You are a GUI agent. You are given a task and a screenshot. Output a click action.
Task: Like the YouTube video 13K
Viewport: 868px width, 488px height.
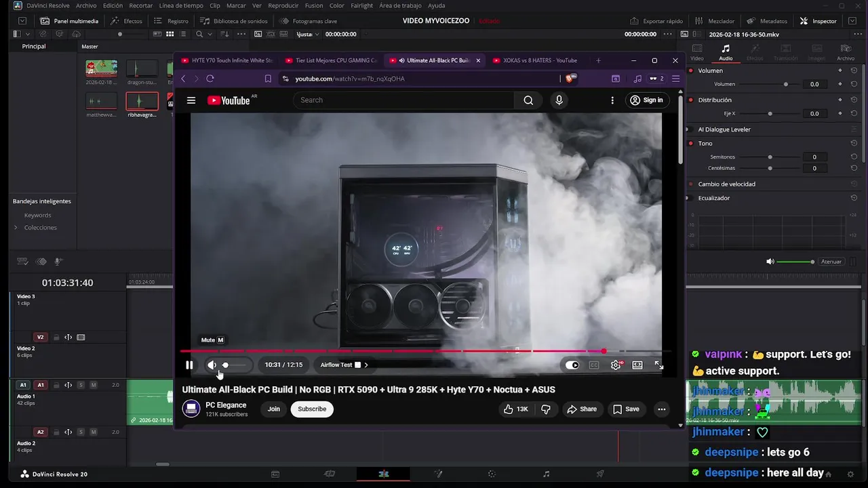pyautogui.click(x=515, y=409)
